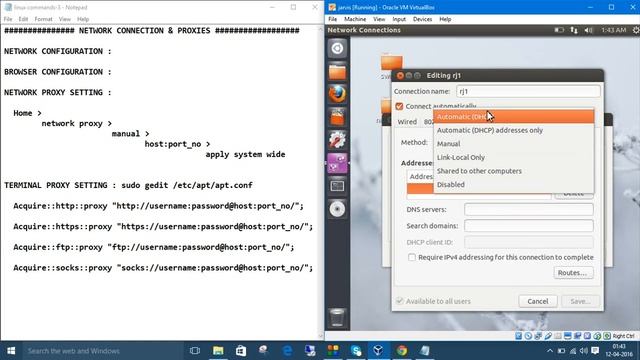Toggle the Connect automatically checkbox
Image resolution: width=640 pixels, height=360 pixels.
tap(399, 106)
